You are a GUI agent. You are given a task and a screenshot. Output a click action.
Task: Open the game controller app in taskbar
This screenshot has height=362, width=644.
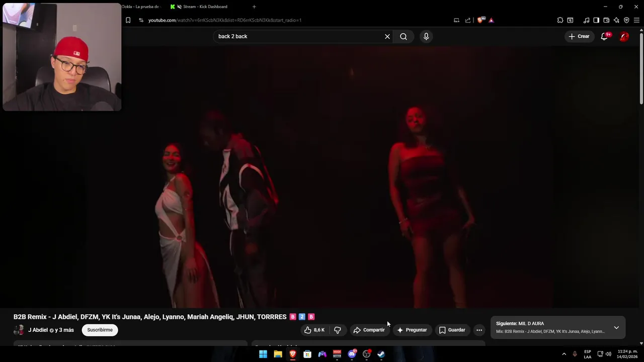(322, 354)
